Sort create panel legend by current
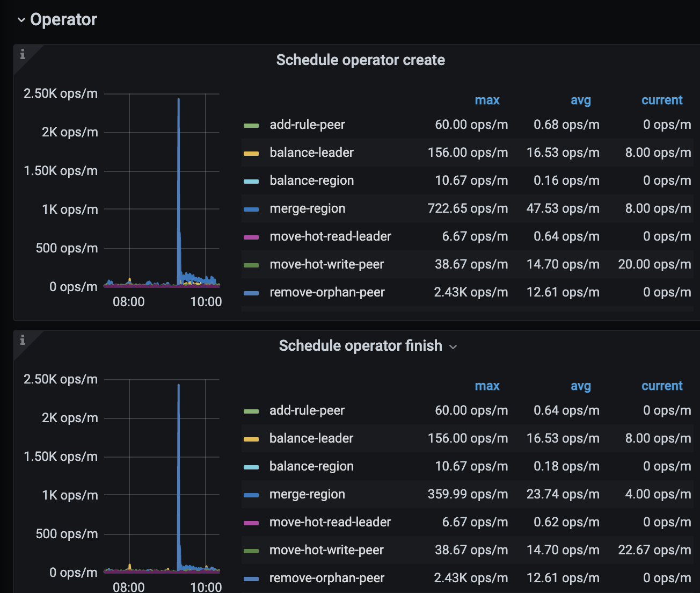 [661, 100]
